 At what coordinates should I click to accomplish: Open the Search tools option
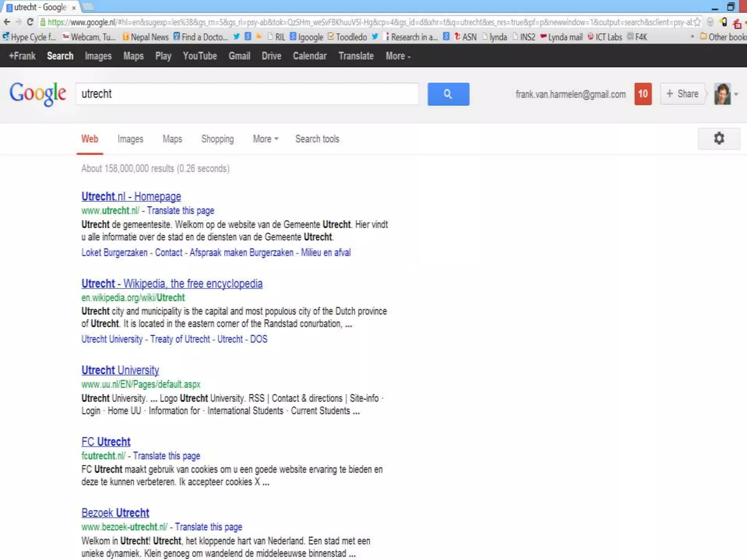317,139
